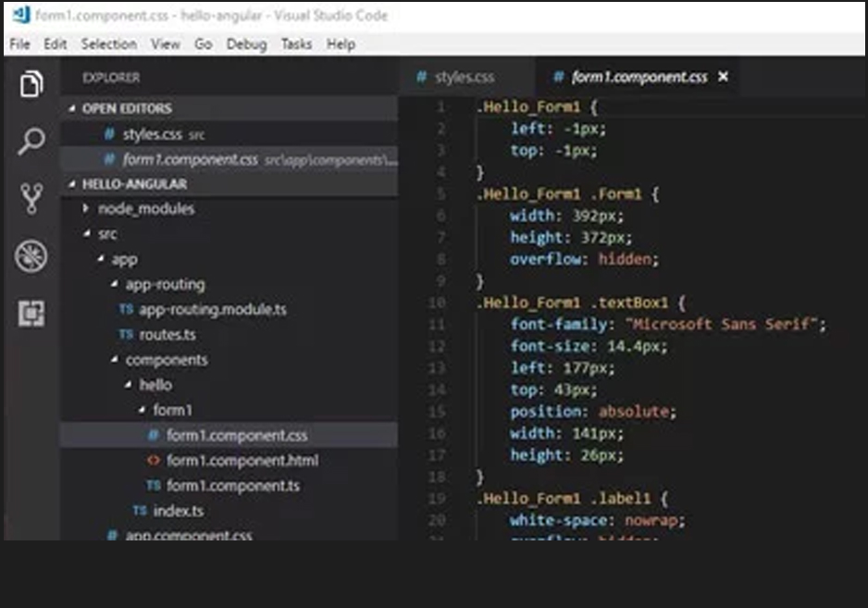Open styles.css in Open Editors list

(x=229, y=134)
